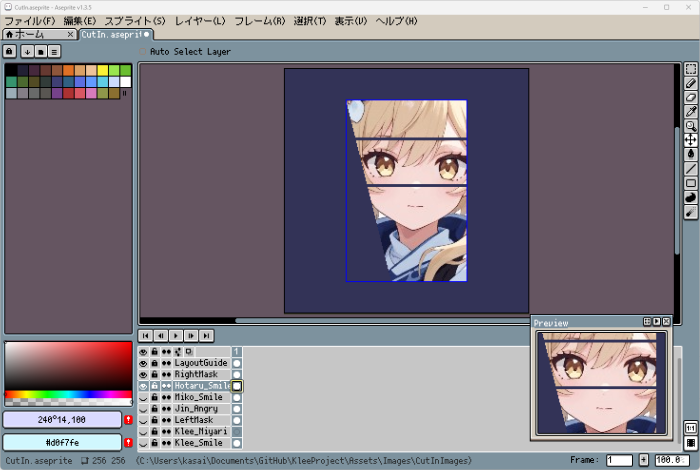Open the スプライト (Sprite) menu
This screenshot has height=470, width=700.
pyautogui.click(x=134, y=20)
